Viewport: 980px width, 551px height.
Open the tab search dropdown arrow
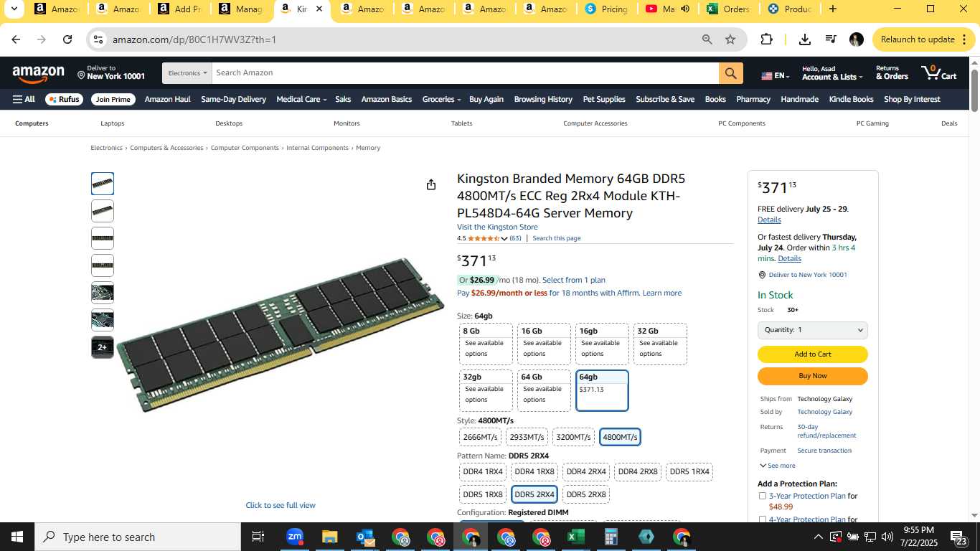pyautogui.click(x=14, y=9)
